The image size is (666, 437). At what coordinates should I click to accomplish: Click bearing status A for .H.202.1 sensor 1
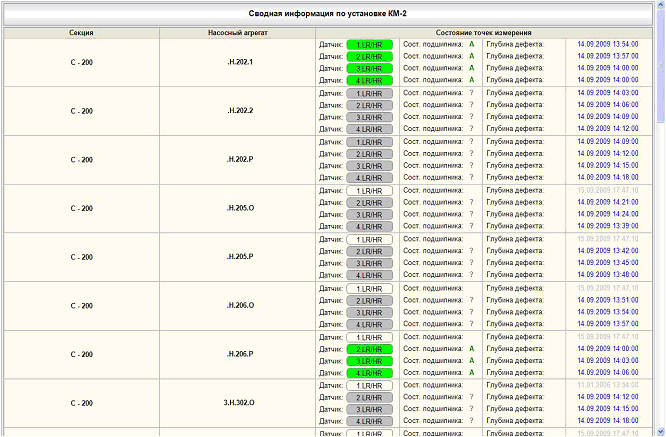tap(471, 44)
